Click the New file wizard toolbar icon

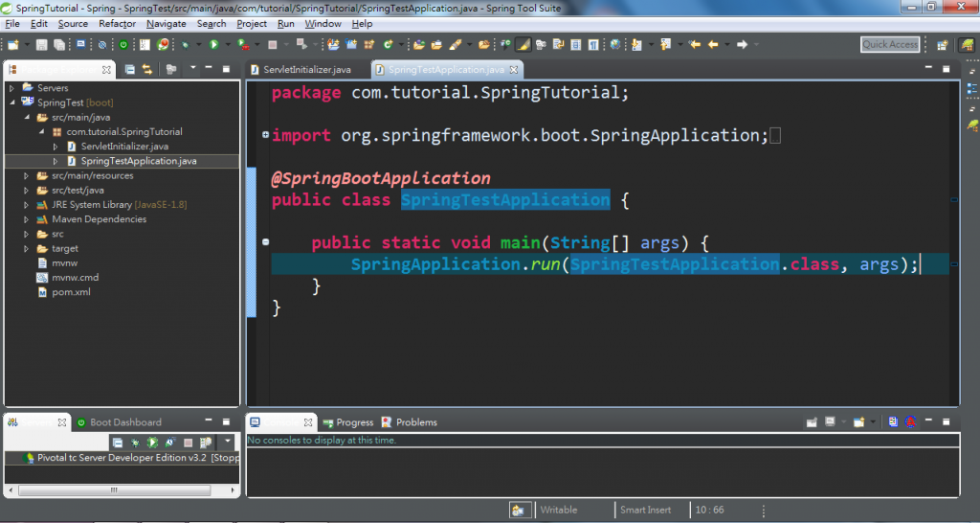[x=12, y=44]
